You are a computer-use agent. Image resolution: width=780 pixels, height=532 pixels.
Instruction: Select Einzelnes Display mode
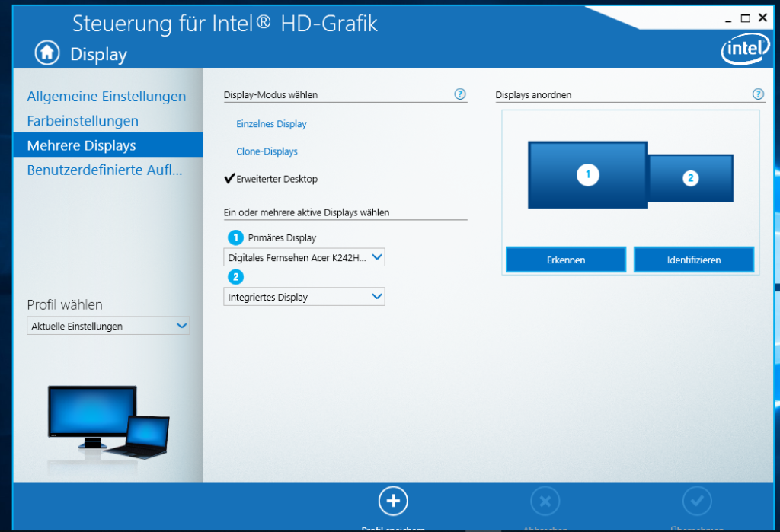271,124
